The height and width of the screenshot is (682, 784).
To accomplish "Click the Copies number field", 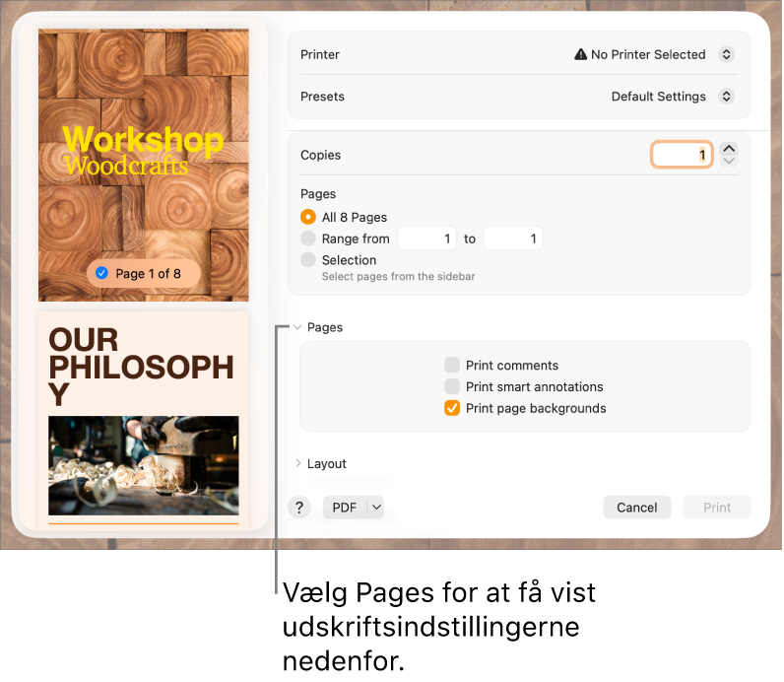I will [681, 155].
